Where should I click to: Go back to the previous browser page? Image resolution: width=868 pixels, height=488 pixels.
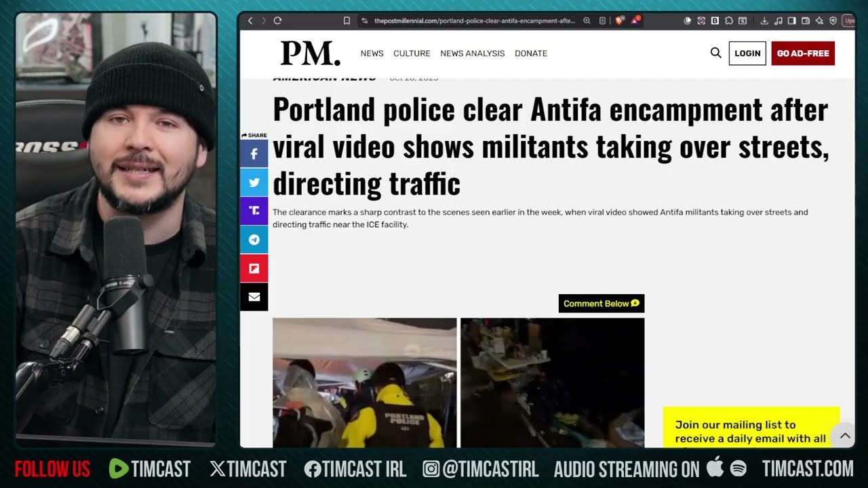click(250, 21)
